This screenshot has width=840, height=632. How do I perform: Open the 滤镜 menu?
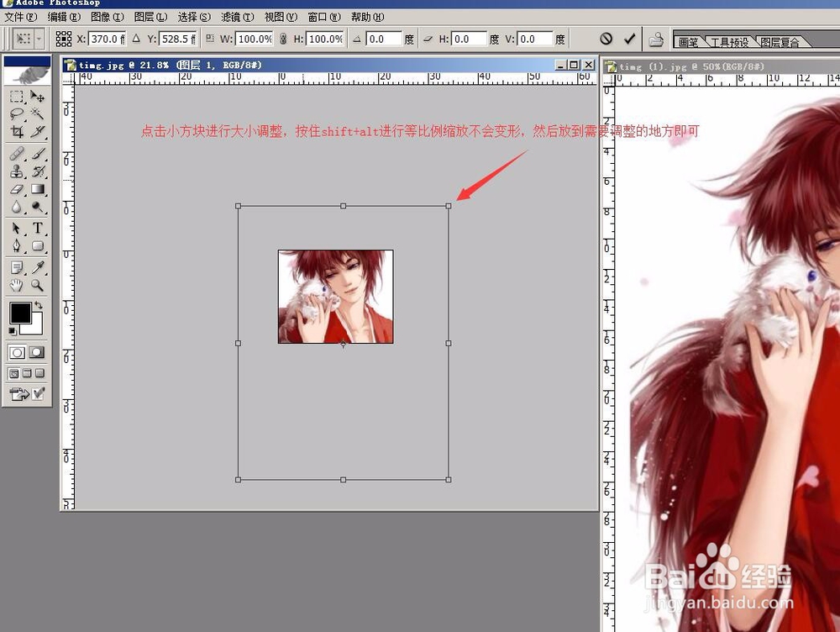point(238,17)
